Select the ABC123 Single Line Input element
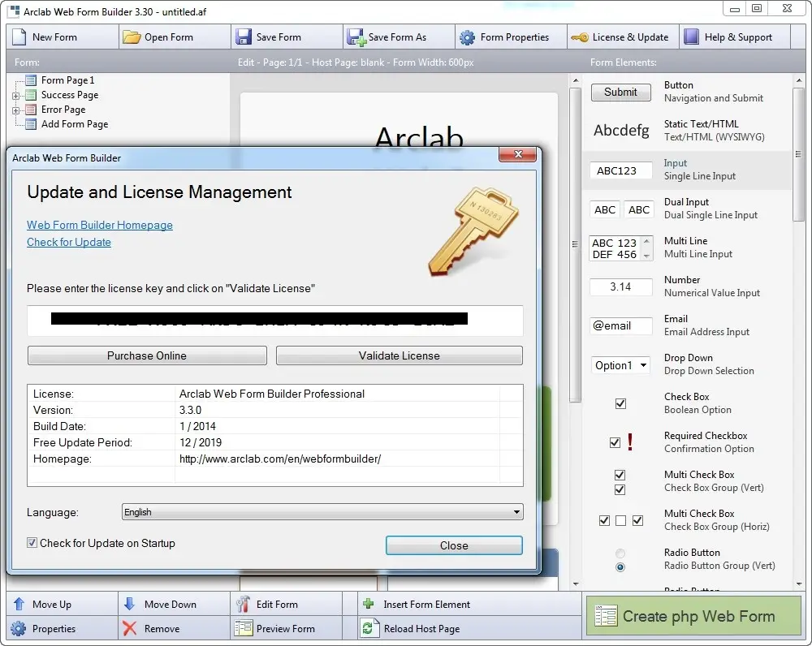Image resolution: width=812 pixels, height=646 pixels. 620,170
